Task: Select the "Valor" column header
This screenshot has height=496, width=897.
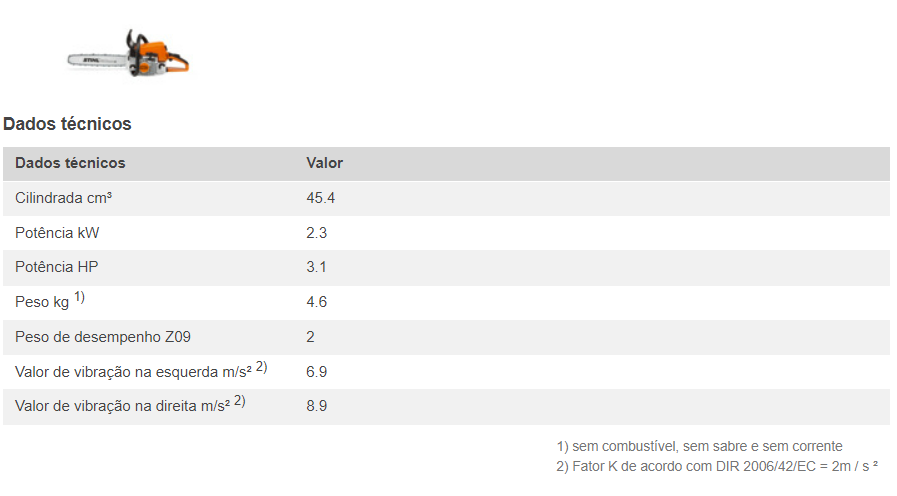Action: click(x=324, y=163)
